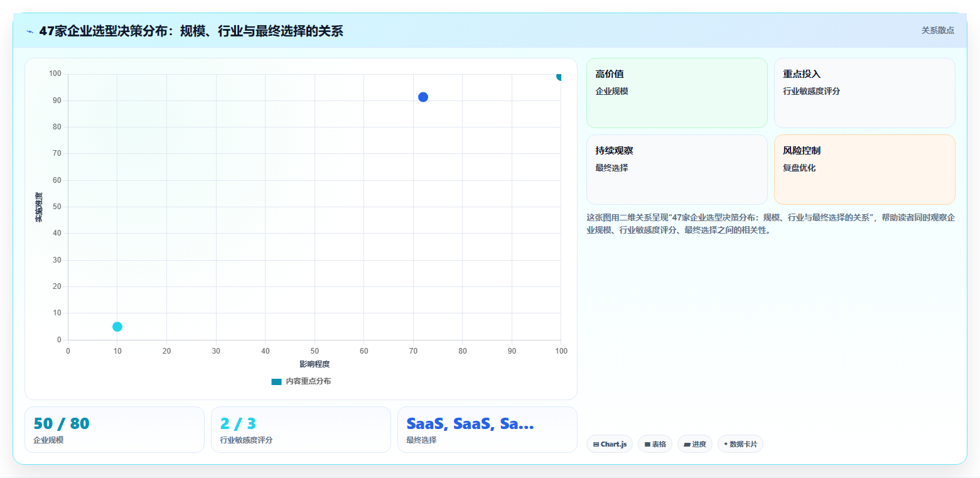980x478 pixels.
Task: Click the chart title 47家企业选型决策分布
Action: pos(191,31)
